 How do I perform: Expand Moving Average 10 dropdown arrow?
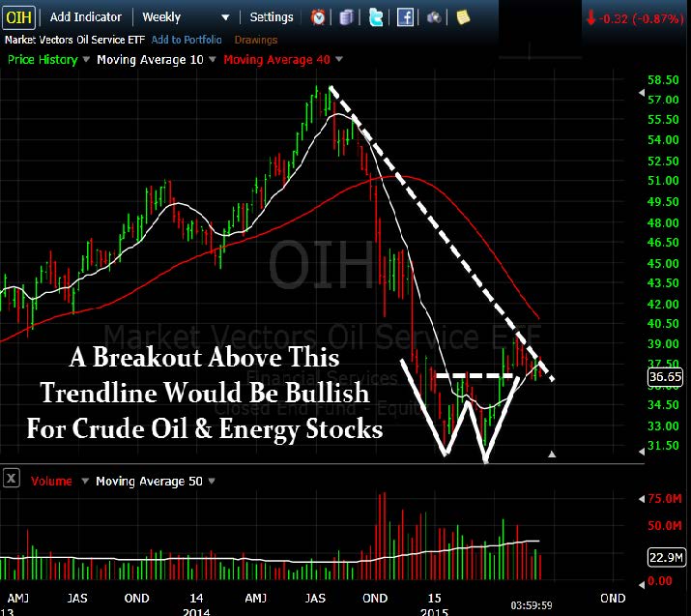(x=213, y=59)
